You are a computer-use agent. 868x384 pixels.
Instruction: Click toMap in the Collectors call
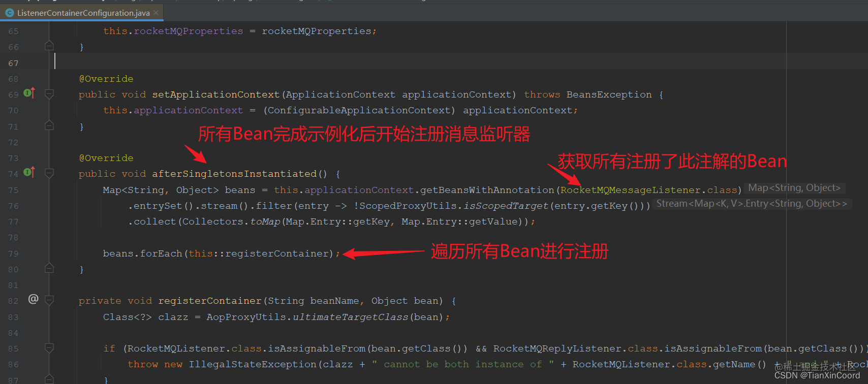pos(265,221)
